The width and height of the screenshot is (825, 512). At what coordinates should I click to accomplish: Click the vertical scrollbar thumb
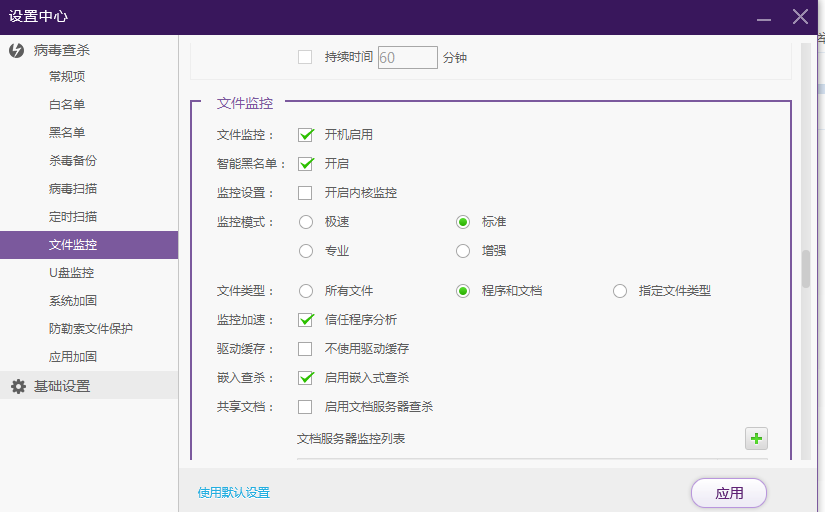point(806,268)
